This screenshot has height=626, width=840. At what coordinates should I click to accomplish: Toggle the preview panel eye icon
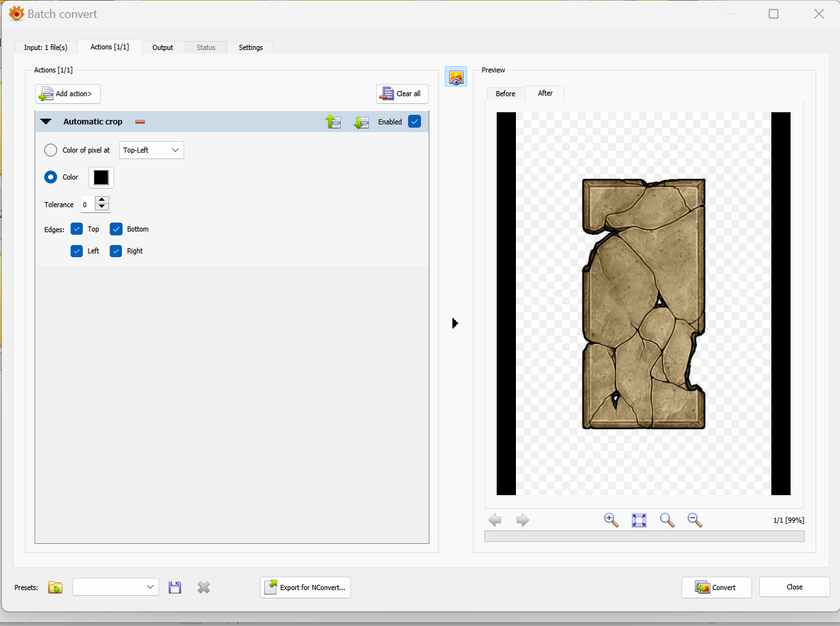pos(456,77)
